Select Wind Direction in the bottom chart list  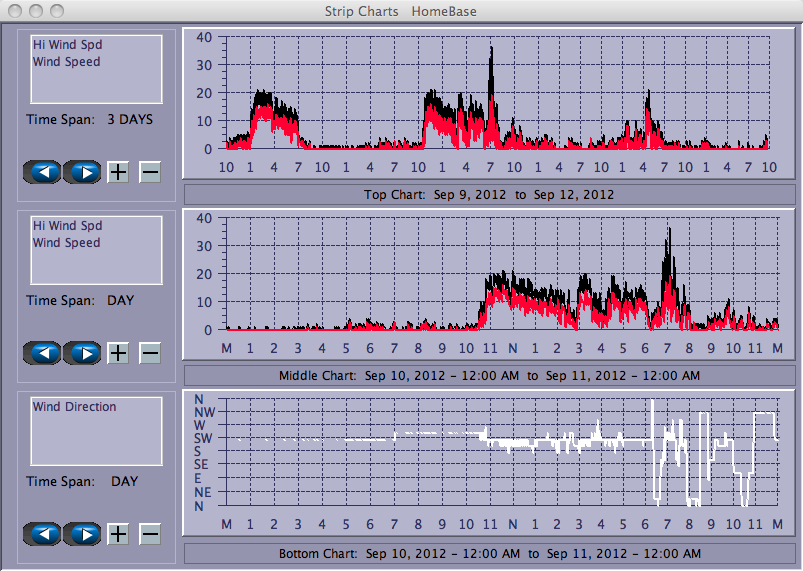(74, 407)
